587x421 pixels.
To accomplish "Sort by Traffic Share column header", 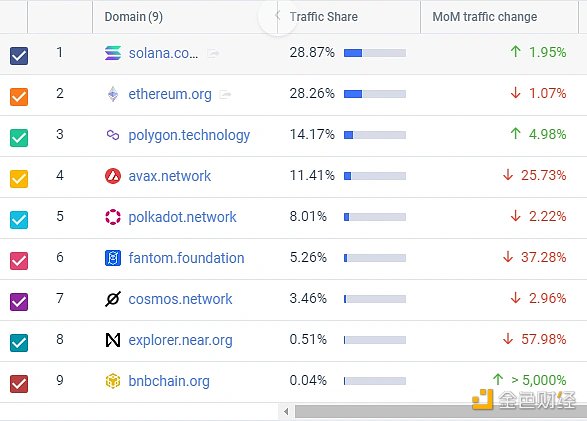I will [323, 17].
